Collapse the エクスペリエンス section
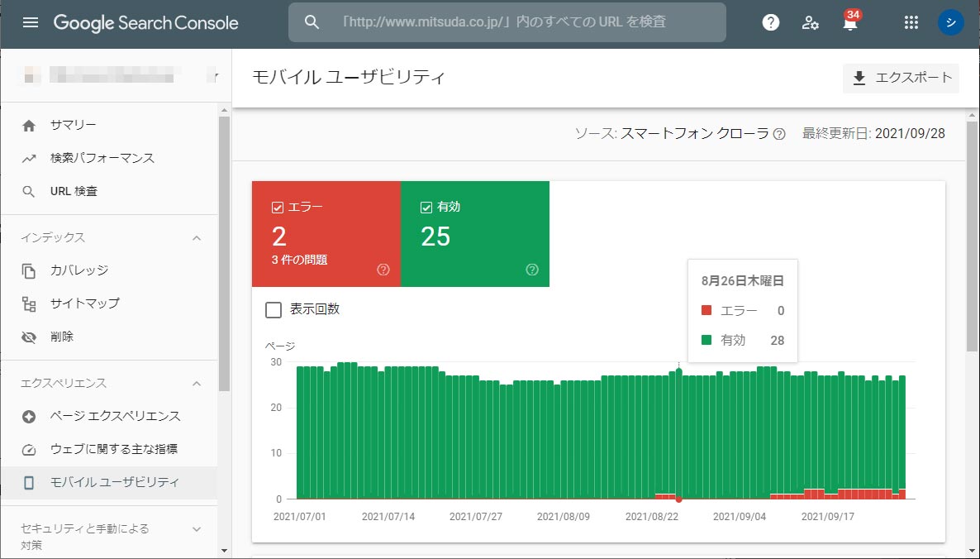The height and width of the screenshot is (559, 980). [x=197, y=384]
